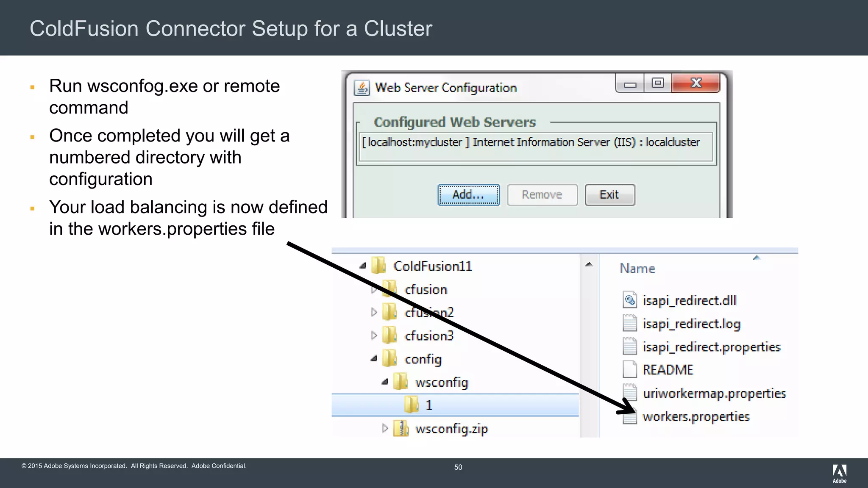This screenshot has height=488, width=868.
Task: Click the isapi_redirect.properties file icon
Action: 630,346
